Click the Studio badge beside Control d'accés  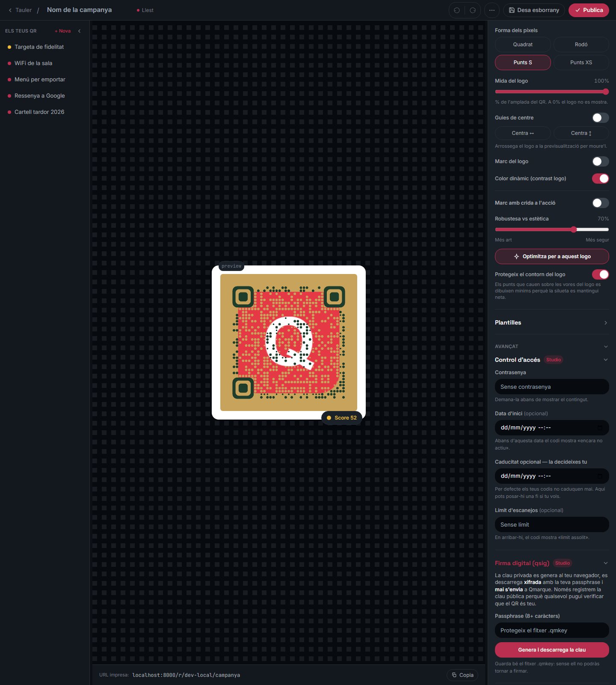(x=554, y=360)
